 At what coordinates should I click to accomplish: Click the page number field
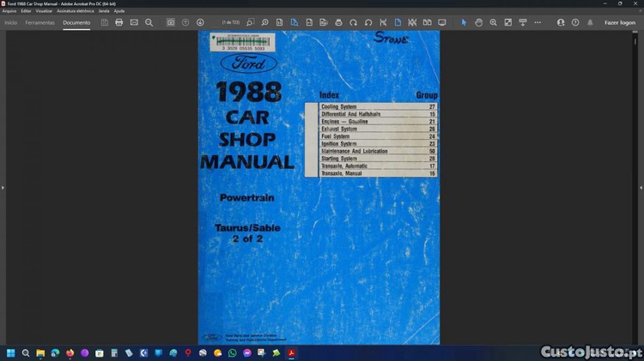pos(230,22)
